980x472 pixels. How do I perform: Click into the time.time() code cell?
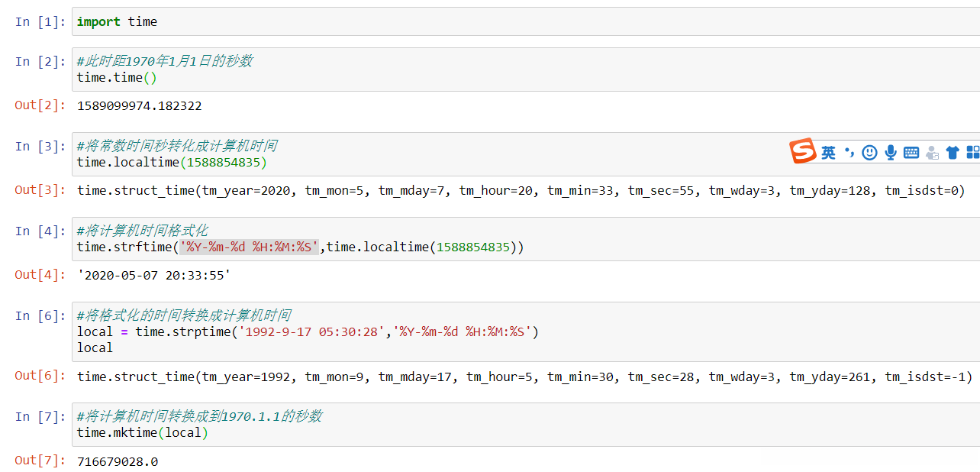pos(458,77)
